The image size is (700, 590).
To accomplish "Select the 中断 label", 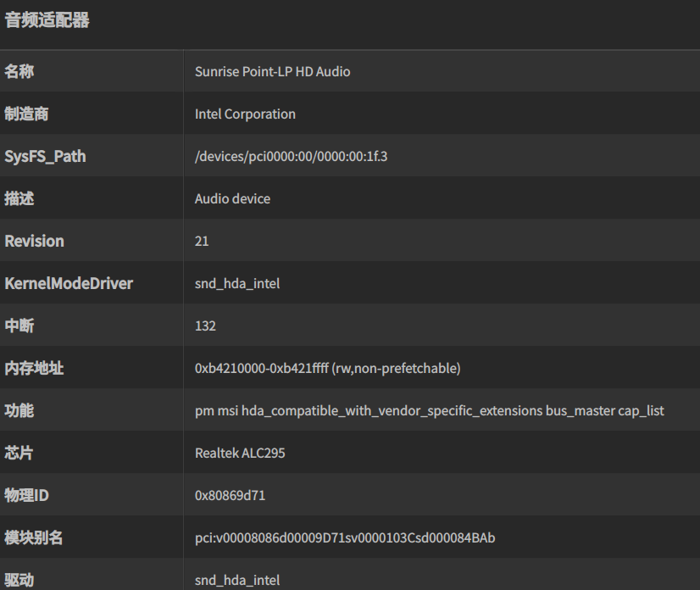I will point(19,326).
